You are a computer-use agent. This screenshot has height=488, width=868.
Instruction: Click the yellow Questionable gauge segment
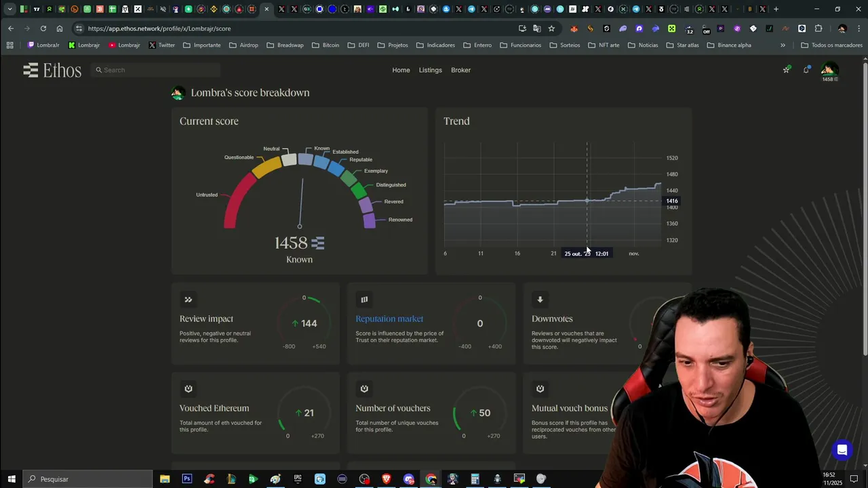pos(267,166)
